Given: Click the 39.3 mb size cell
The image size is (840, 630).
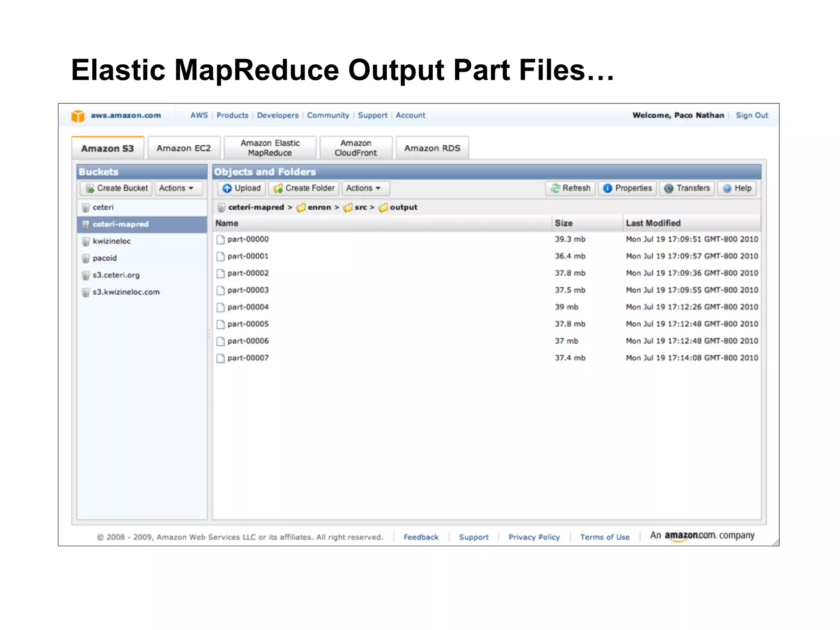Looking at the screenshot, I should point(570,240).
